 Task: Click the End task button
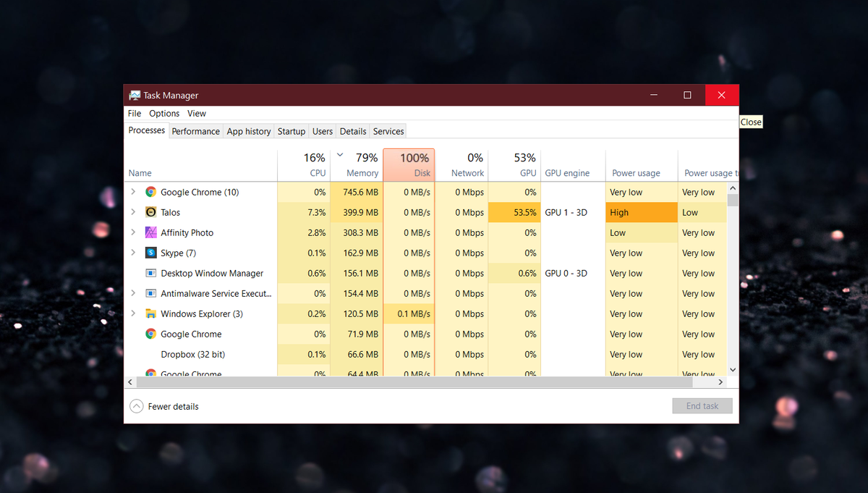tap(702, 405)
